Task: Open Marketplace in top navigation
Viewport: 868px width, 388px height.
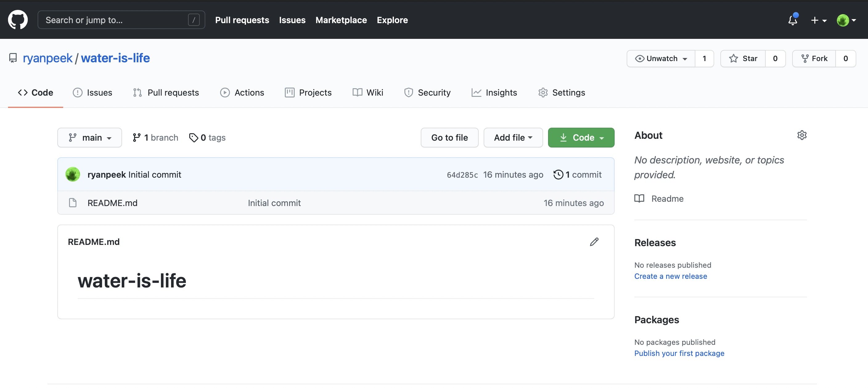Action: tap(341, 20)
